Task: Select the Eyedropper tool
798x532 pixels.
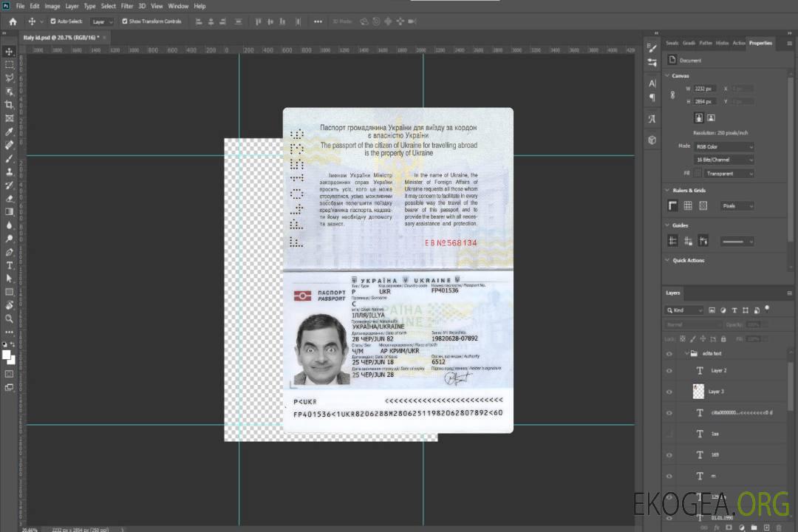Action: [x=9, y=132]
